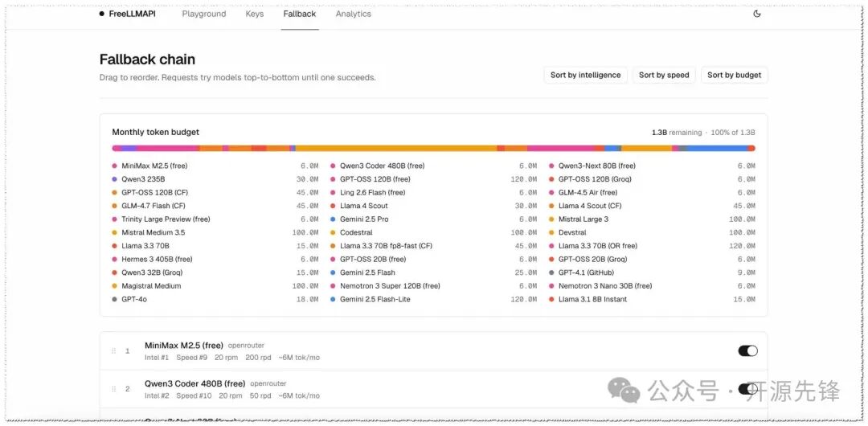Click MiniMax M2.5 (free) in fallback list

point(184,345)
